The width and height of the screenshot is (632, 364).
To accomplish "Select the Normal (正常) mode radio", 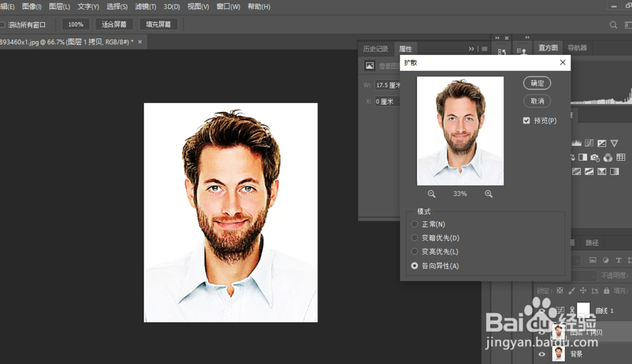I will 415,224.
